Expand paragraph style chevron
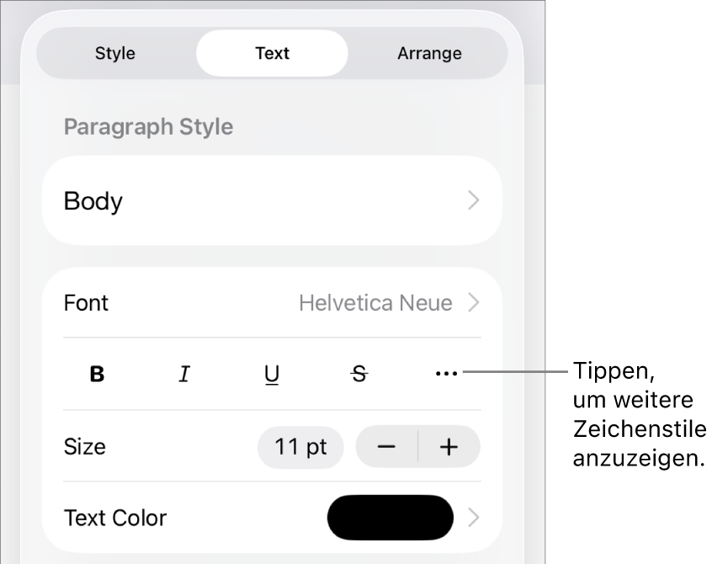728x564 pixels. [x=474, y=201]
